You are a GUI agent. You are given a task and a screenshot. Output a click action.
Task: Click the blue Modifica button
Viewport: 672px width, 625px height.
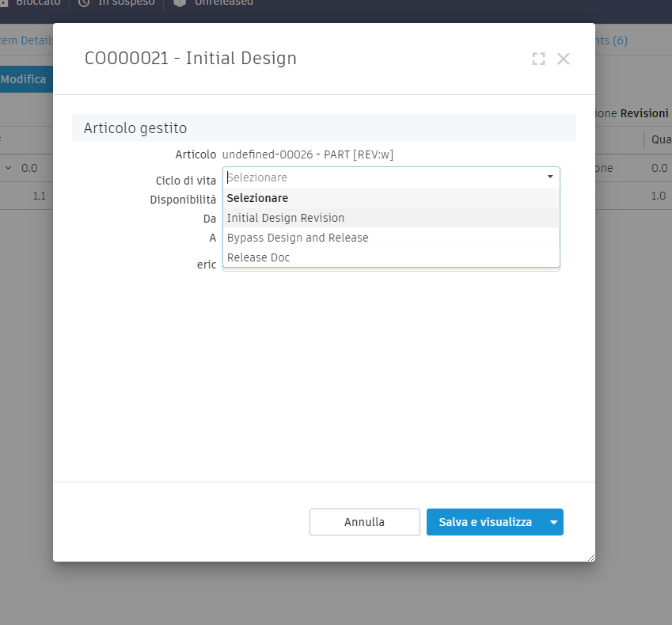(21, 79)
